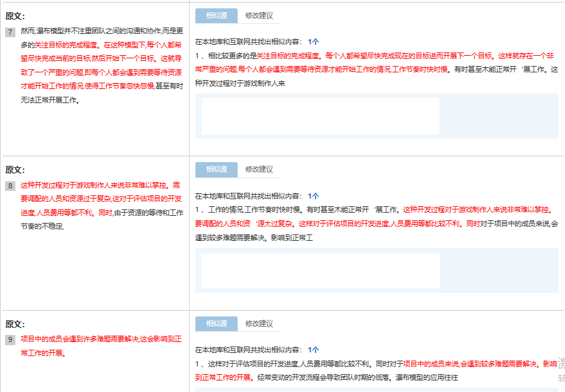Click the number 7 paragraph badge

tap(10, 32)
